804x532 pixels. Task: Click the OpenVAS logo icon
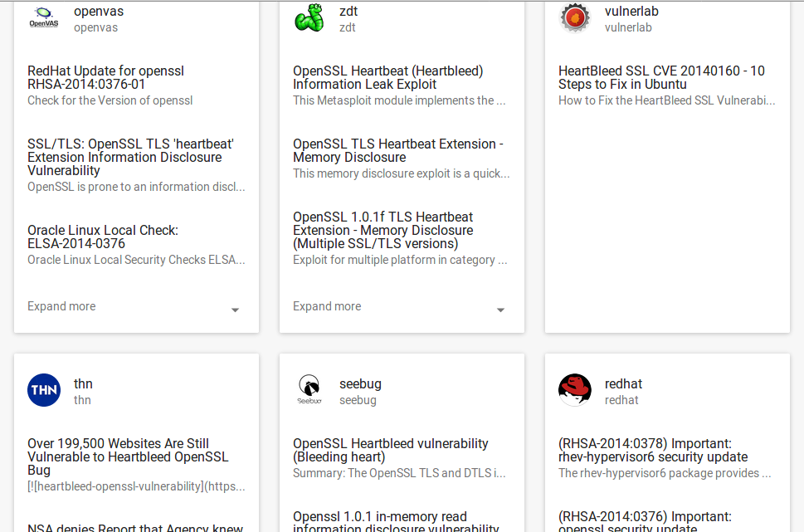[44, 18]
